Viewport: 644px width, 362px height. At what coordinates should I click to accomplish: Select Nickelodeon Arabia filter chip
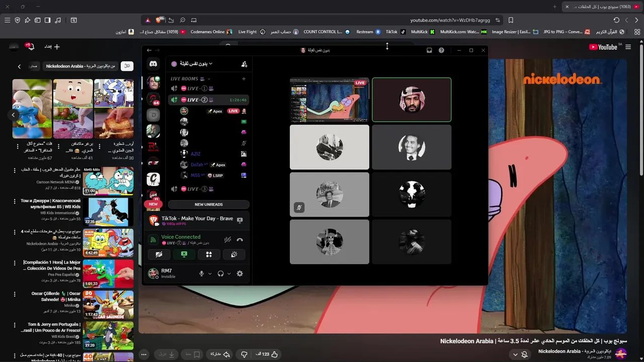point(80,66)
